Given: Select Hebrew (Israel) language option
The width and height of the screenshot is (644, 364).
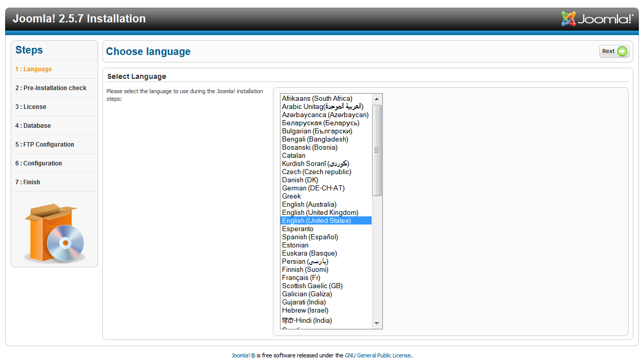Looking at the screenshot, I should point(326,311).
